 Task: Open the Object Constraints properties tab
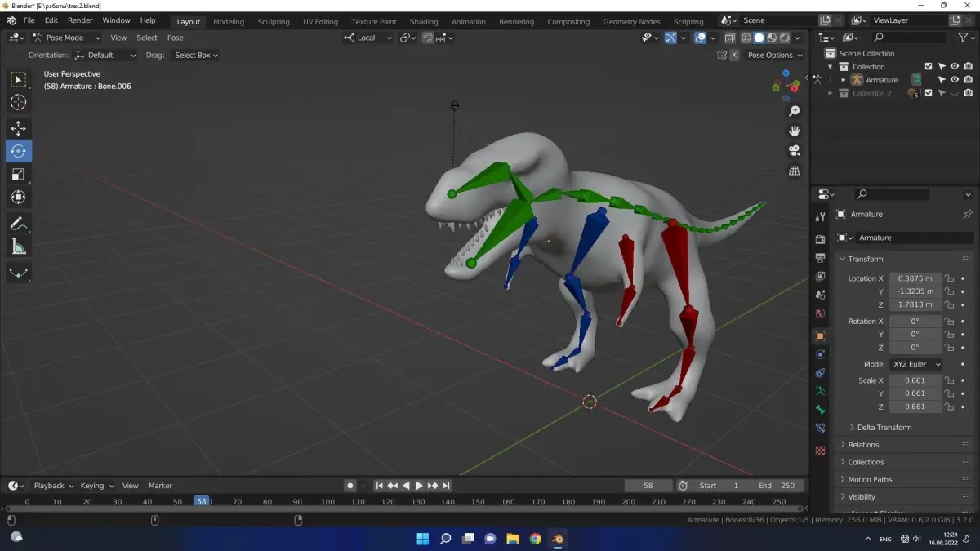pyautogui.click(x=821, y=373)
